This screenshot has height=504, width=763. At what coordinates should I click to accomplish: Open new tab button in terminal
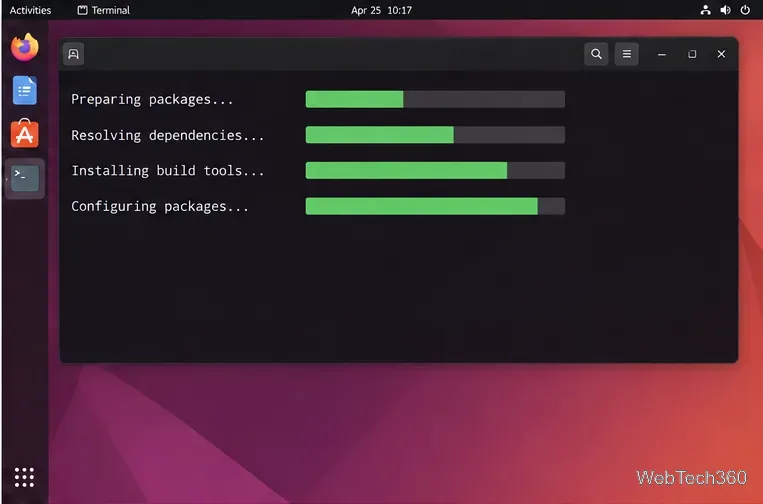73,54
